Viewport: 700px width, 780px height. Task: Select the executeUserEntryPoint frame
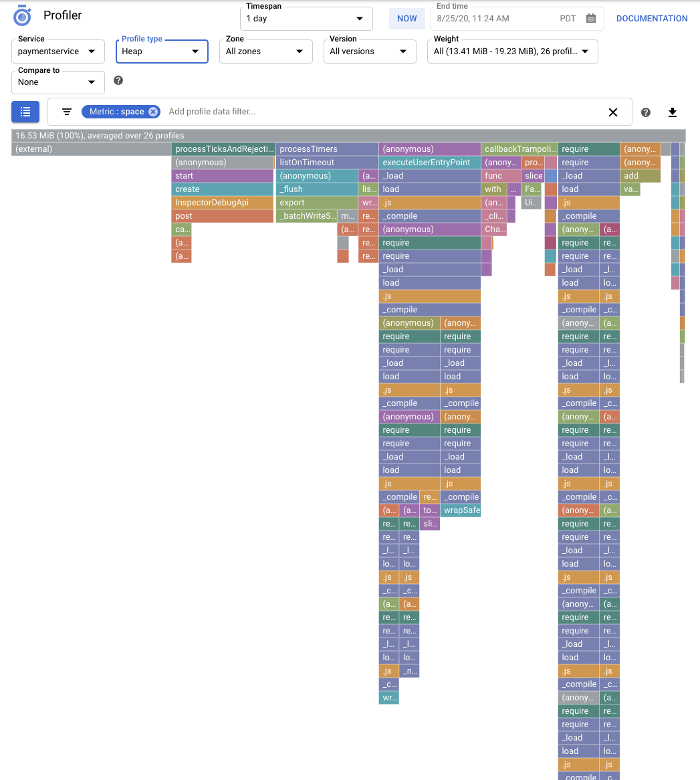[429, 162]
